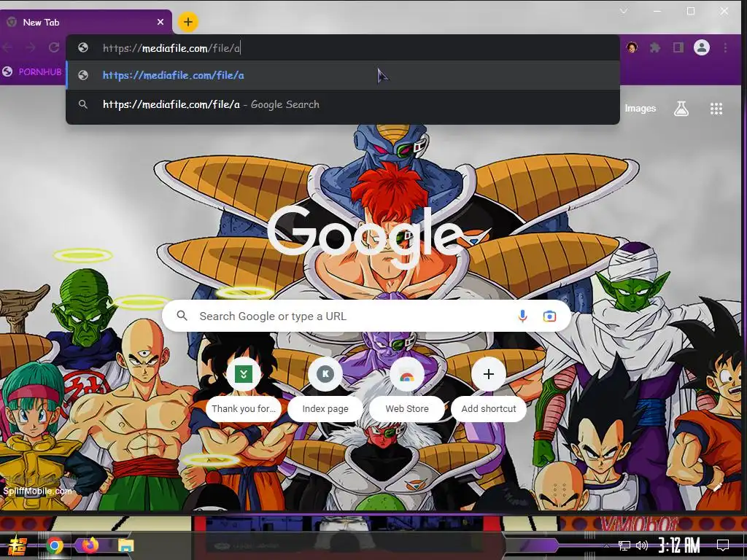Click the 3:12 AM clock
Screen dimensions: 747x560
click(x=679, y=545)
